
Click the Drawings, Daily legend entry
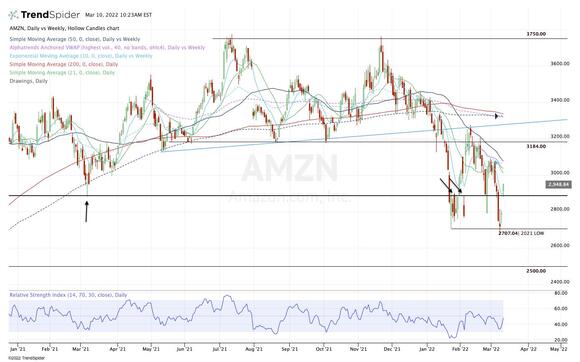[28, 81]
